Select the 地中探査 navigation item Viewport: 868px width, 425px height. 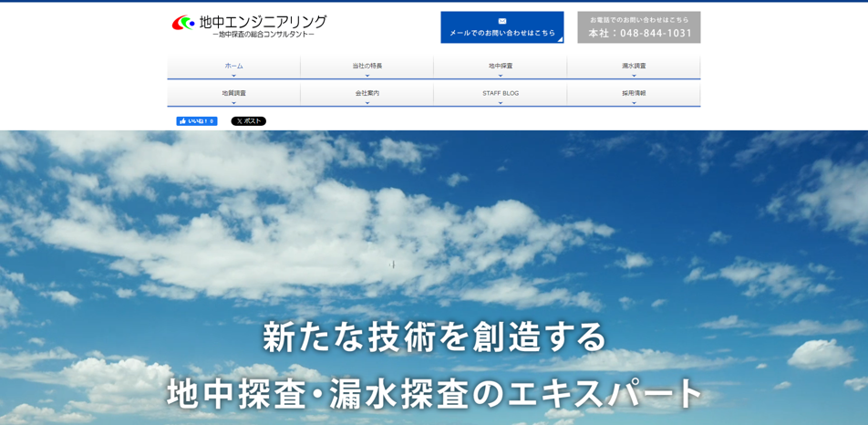coord(501,66)
